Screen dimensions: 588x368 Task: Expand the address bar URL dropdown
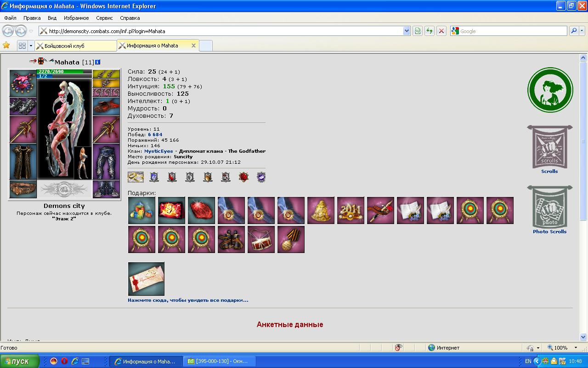(x=407, y=31)
